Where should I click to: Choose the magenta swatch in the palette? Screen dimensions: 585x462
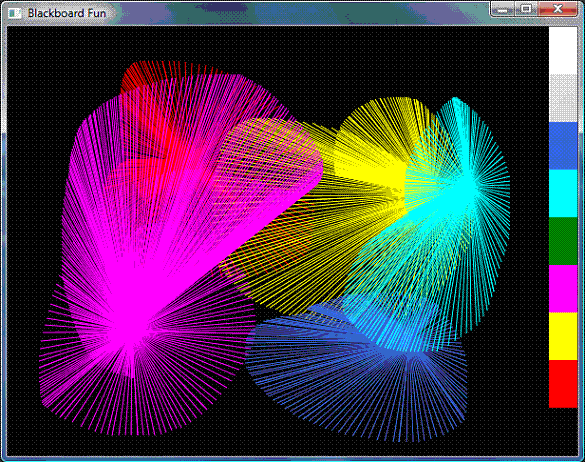(563, 289)
